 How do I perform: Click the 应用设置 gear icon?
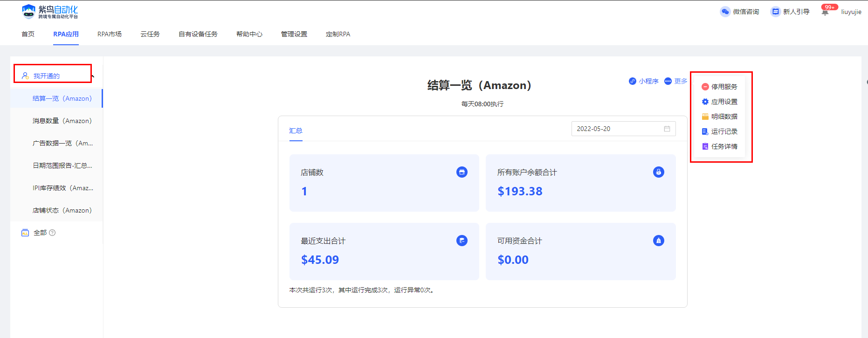point(705,102)
